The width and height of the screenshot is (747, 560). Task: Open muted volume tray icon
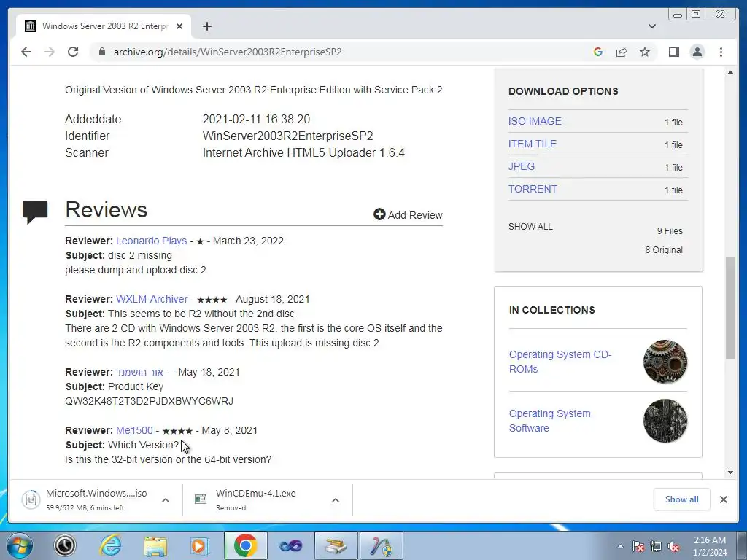673,546
